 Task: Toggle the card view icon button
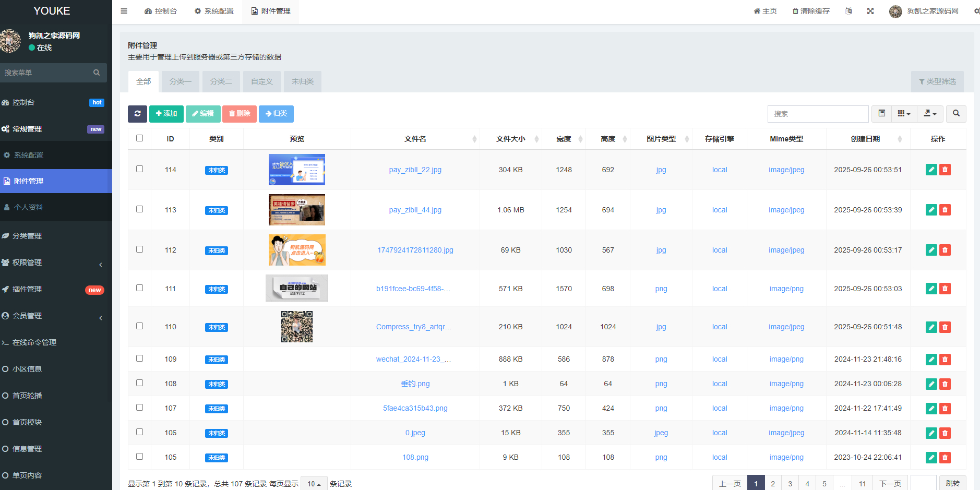click(x=881, y=114)
